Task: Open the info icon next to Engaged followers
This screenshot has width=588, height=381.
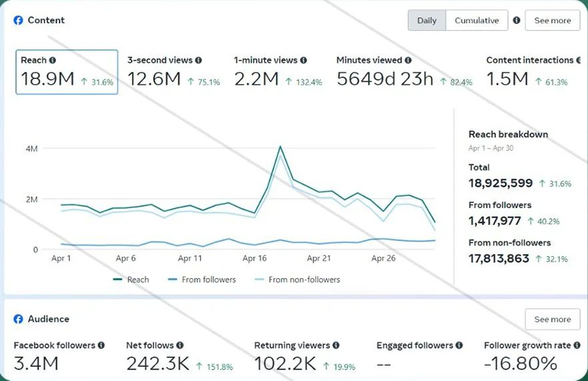Action: 459,346
